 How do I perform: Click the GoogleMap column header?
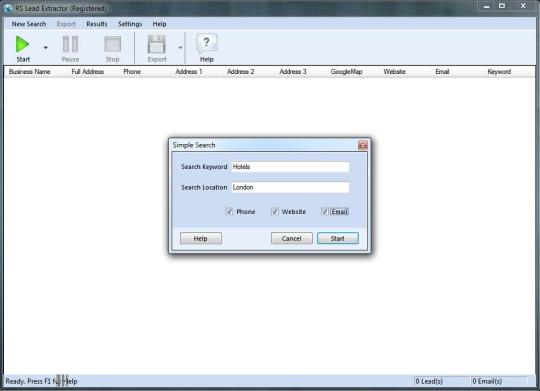point(346,72)
